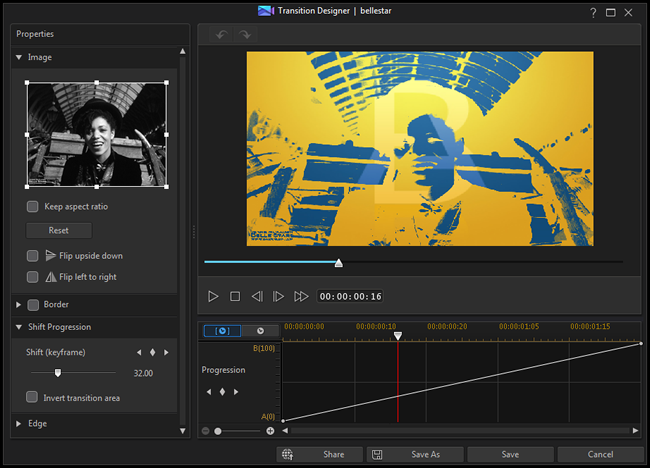
Task: Go to next Progression keyframe arrow
Action: coord(236,391)
